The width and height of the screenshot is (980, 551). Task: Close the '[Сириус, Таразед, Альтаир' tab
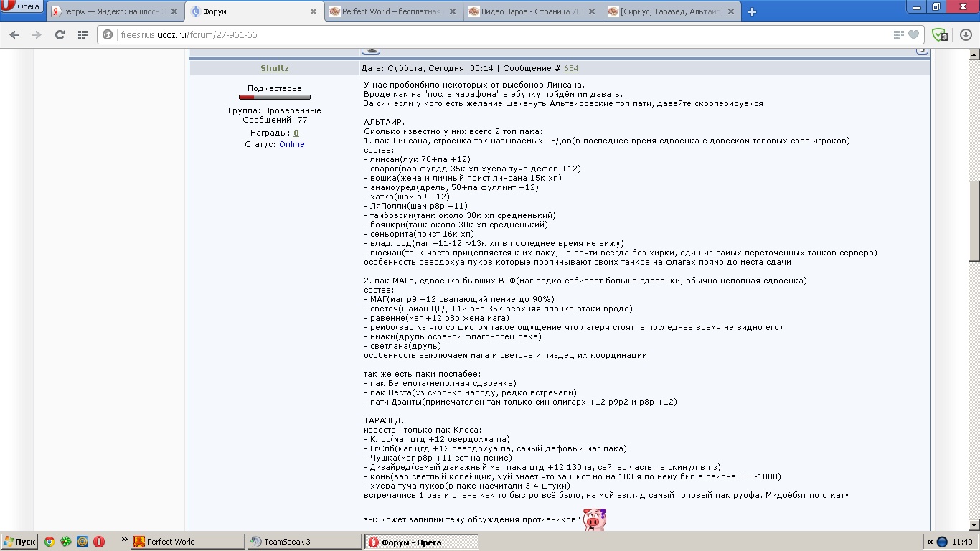pos(731,11)
